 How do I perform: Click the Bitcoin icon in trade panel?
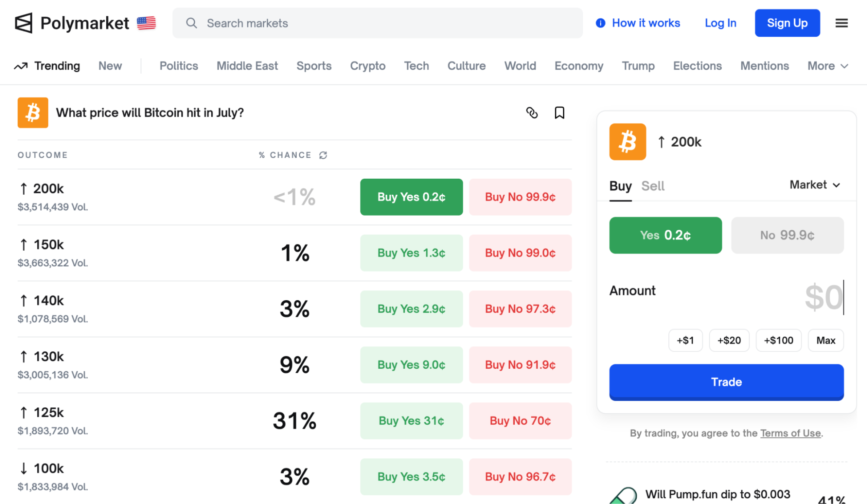pos(628,142)
